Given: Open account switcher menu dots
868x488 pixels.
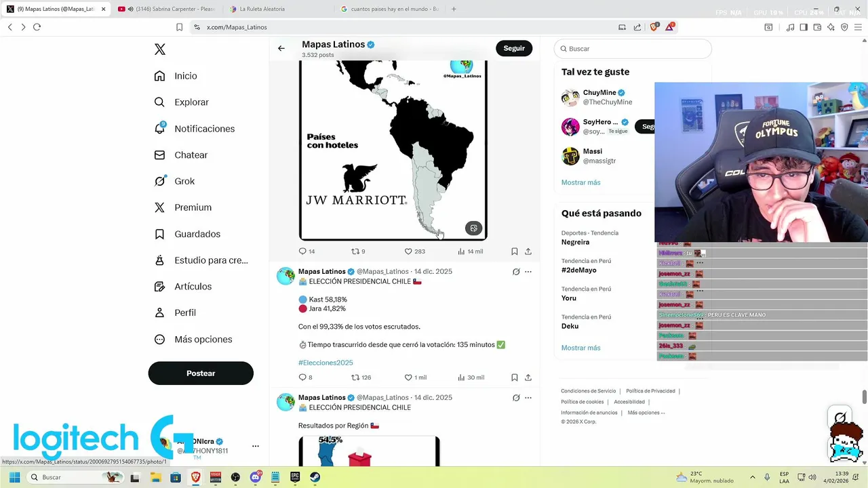Looking at the screenshot, I should click(x=256, y=446).
